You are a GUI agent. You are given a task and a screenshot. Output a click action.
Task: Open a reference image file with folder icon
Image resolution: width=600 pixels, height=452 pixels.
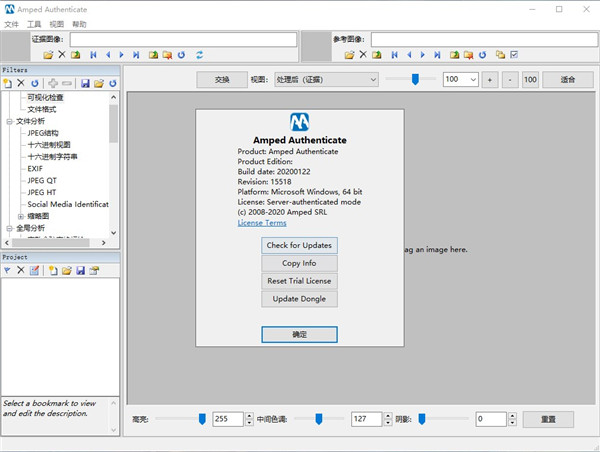(x=349, y=55)
